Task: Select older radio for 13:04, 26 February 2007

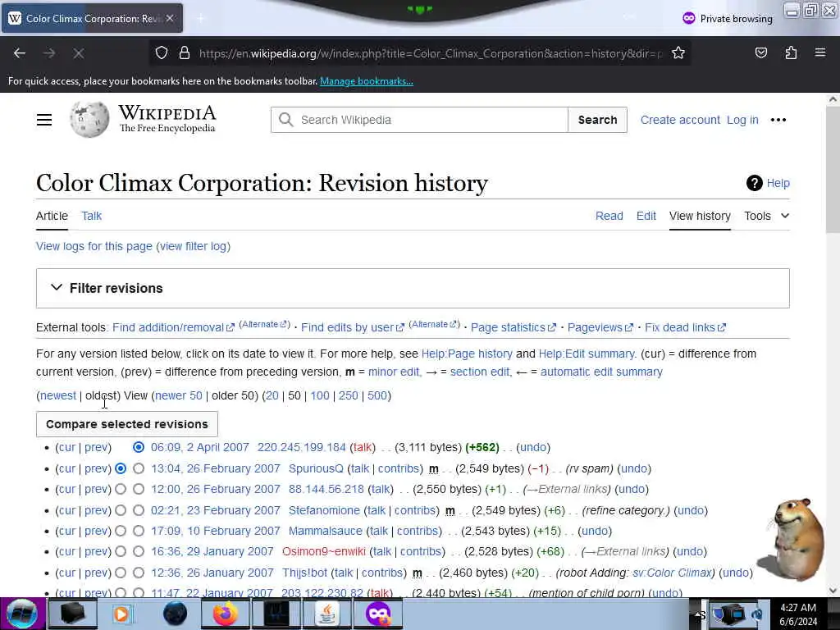Action: point(121,468)
